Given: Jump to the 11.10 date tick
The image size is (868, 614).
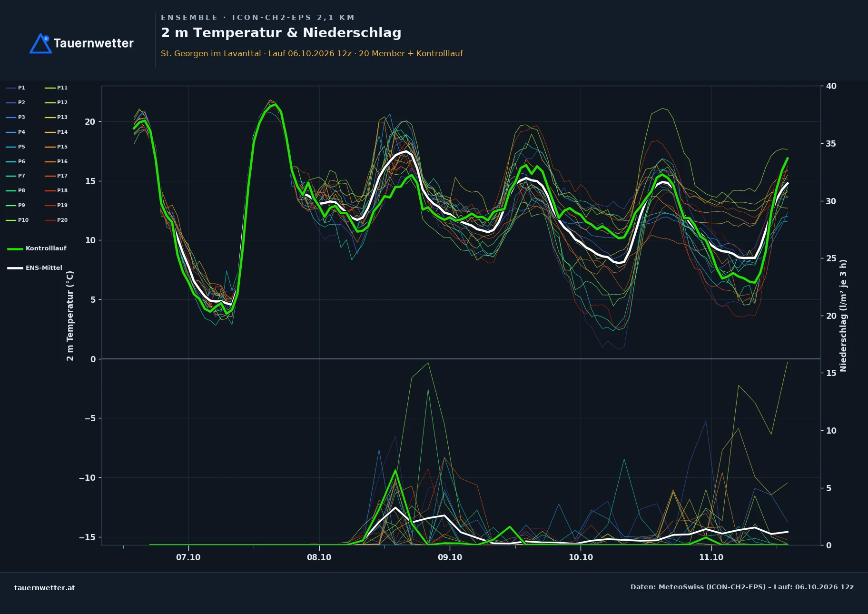Looking at the screenshot, I should point(711,557).
